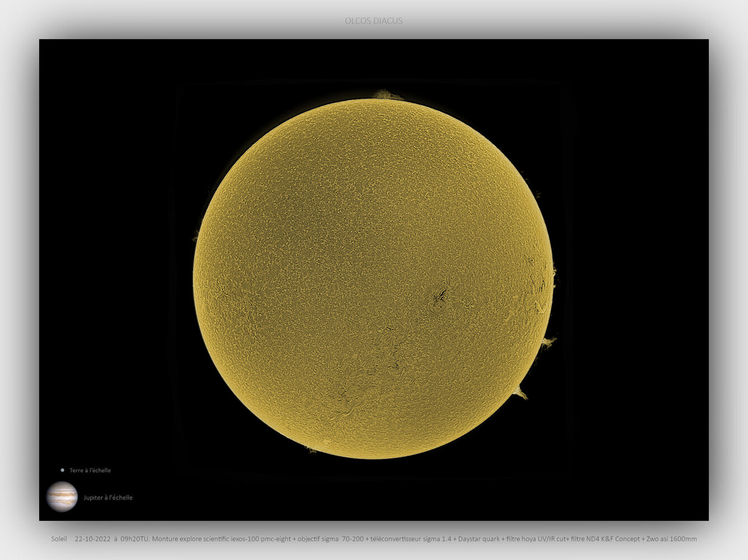This screenshot has height=560, width=748.
Task: Click the Terre à l'échelle label
Action: pos(90,470)
